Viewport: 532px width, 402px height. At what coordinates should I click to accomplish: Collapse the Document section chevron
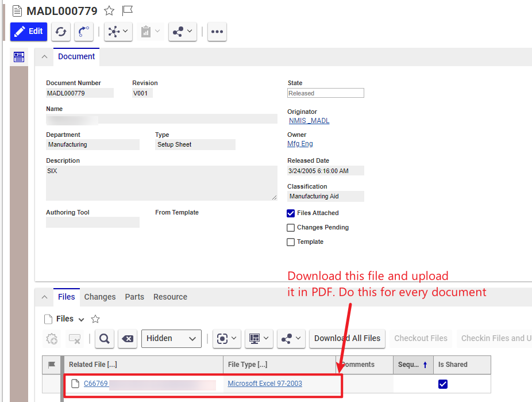click(x=44, y=57)
